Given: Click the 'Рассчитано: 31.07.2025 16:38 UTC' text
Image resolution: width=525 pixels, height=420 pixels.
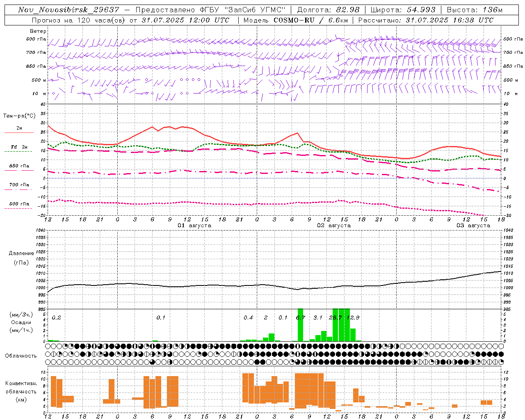Looking at the screenshot, I should coord(426,20).
